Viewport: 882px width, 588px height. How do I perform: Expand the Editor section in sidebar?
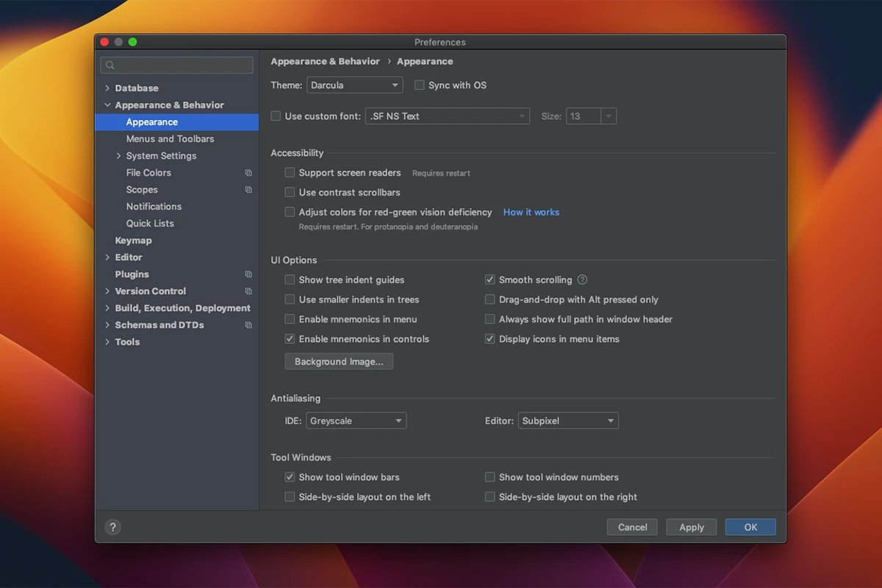107,257
